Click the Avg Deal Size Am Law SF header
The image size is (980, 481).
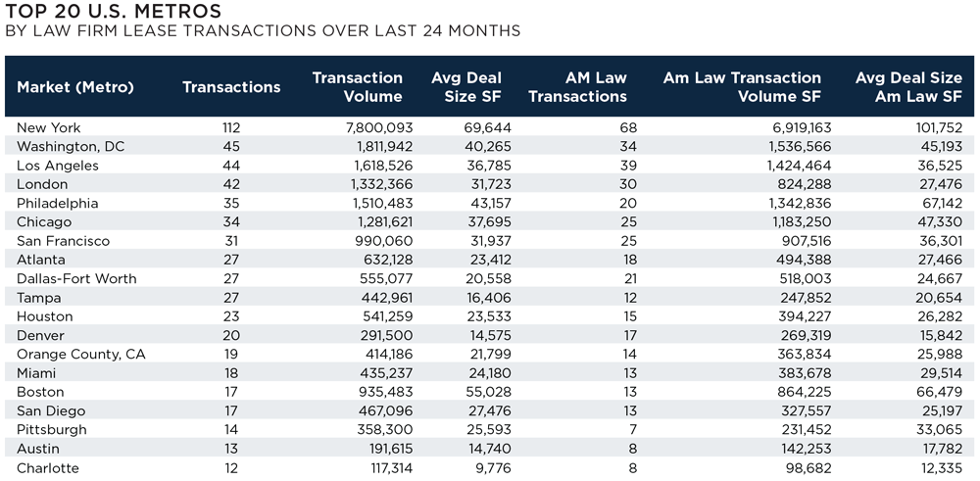(x=908, y=87)
